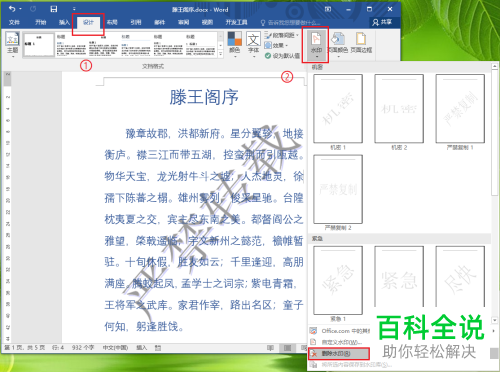
Task: Expand the style set gallery with More arrow
Action: (220, 54)
